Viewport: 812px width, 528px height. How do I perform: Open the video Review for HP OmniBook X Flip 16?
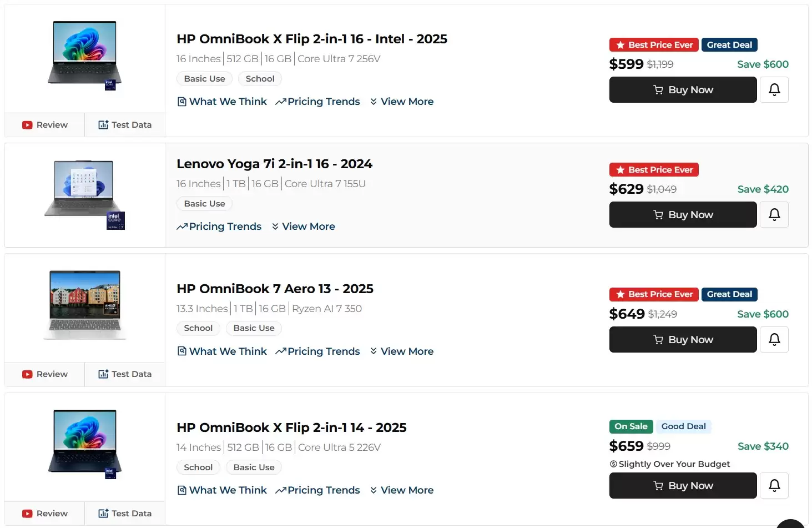pyautogui.click(x=45, y=125)
